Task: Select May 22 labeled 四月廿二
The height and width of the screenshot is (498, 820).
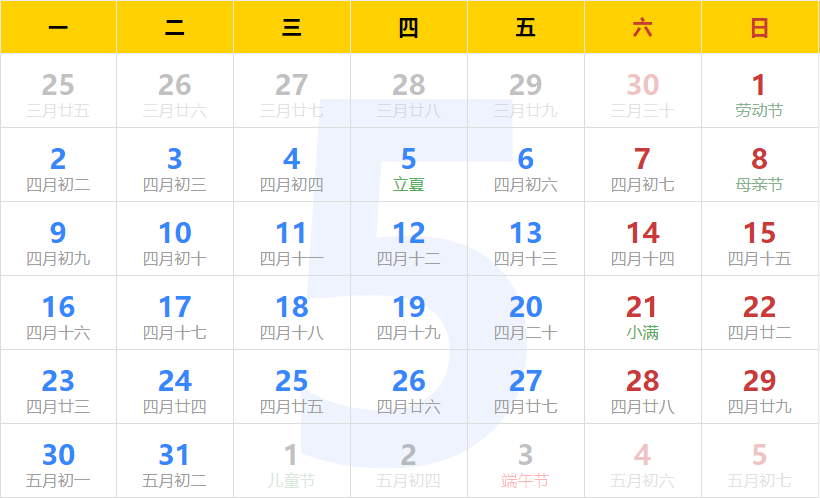Action: click(x=759, y=313)
